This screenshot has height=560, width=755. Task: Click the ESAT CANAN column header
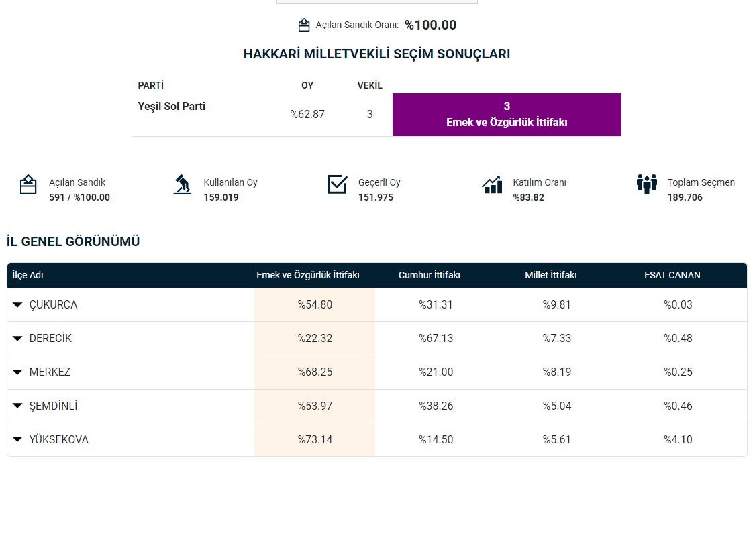click(x=672, y=275)
